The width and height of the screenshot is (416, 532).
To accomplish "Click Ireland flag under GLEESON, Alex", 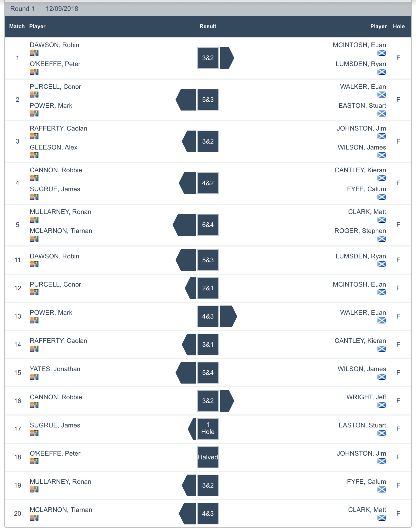I will (x=34, y=155).
